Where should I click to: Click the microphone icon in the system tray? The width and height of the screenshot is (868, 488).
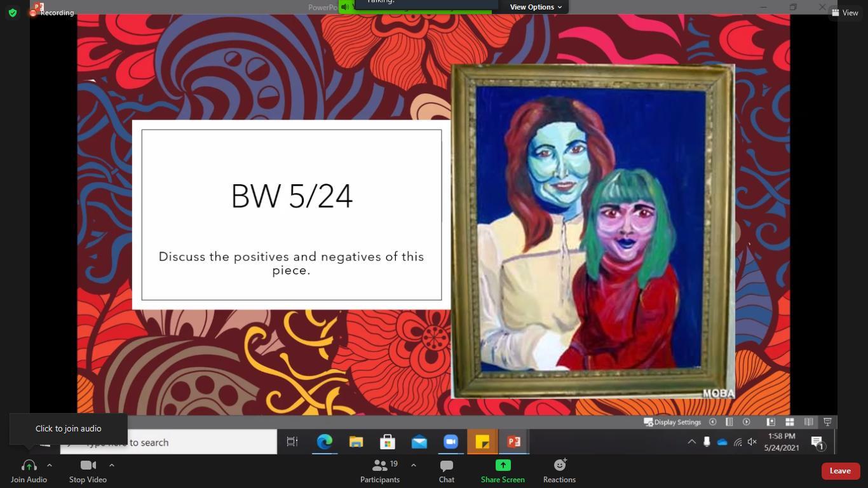coord(707,442)
